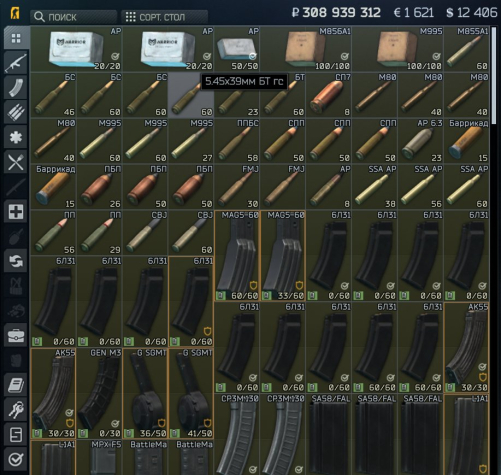Image resolution: width=501 pixels, height=475 pixels.
Task: Show all items grid filter
Action: tap(16, 38)
